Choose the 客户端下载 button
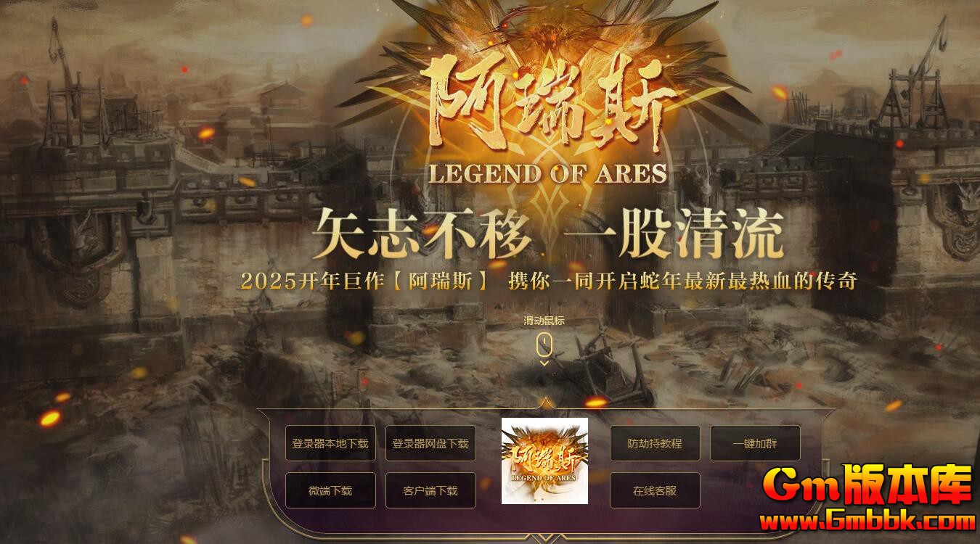Screen dimensions: 980x544 (x=430, y=490)
